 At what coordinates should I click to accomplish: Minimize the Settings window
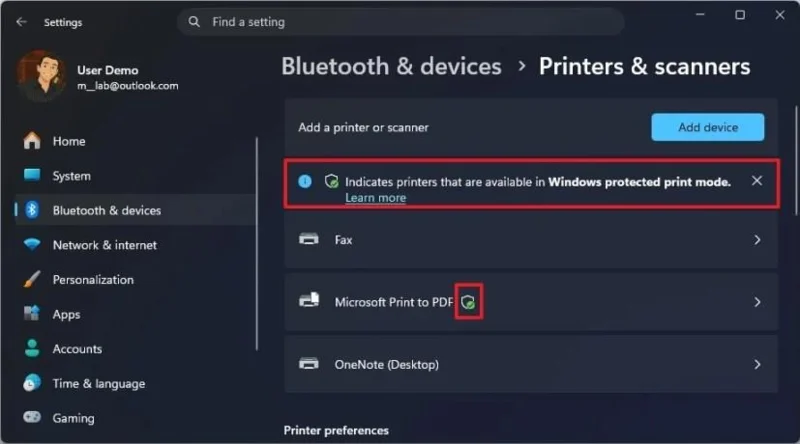700,15
